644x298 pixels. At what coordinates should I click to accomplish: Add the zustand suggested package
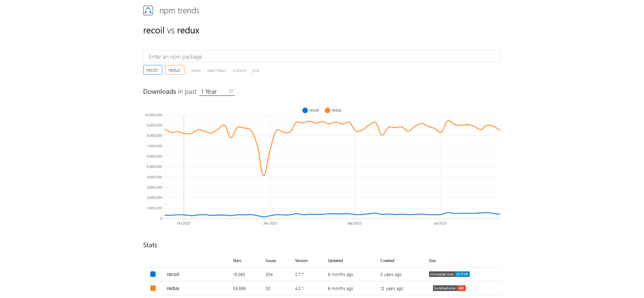click(x=239, y=70)
